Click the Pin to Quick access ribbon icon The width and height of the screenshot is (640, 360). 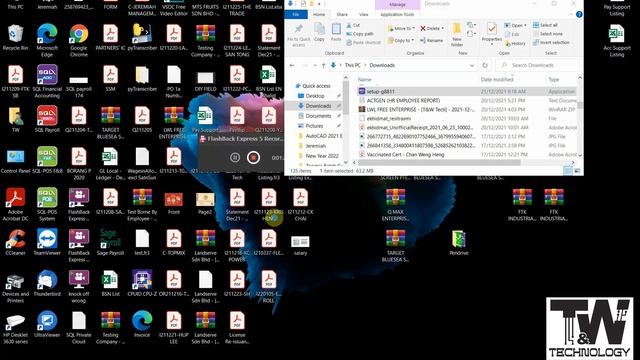298,34
